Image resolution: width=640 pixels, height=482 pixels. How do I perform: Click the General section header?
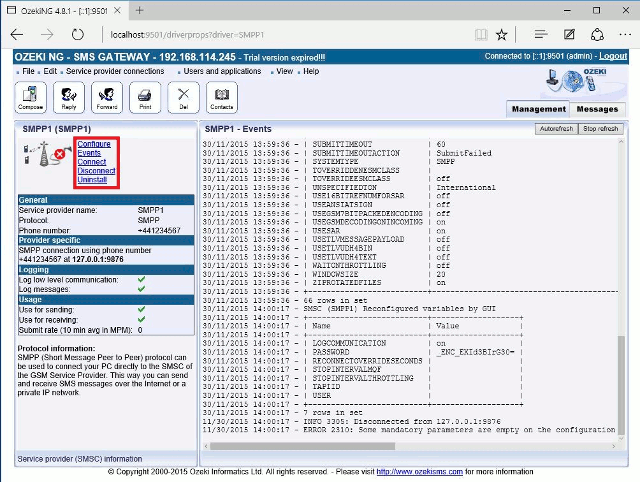pyautogui.click(x=106, y=200)
